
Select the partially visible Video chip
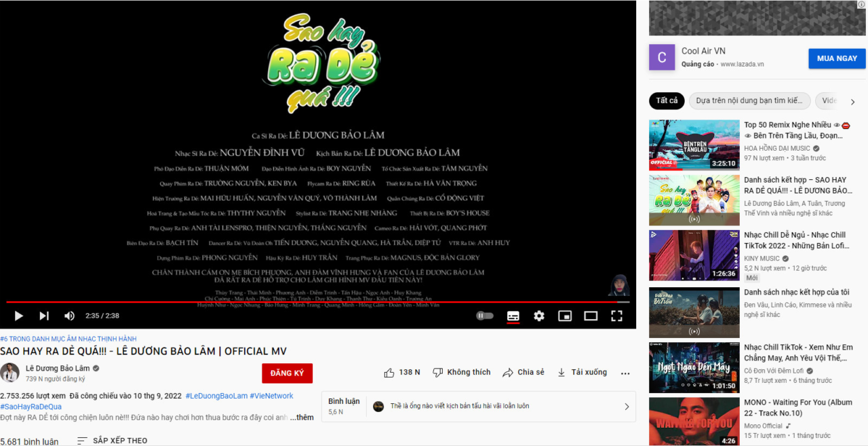point(828,100)
